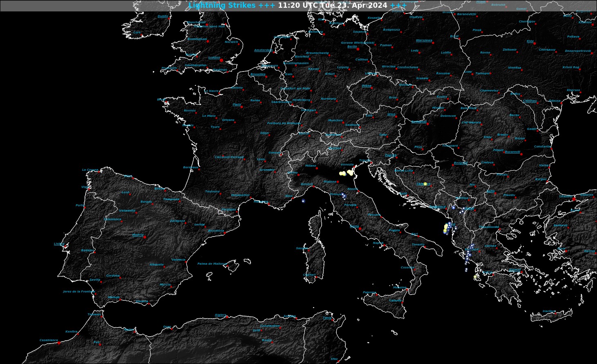Select the Valencia label

tap(179, 260)
